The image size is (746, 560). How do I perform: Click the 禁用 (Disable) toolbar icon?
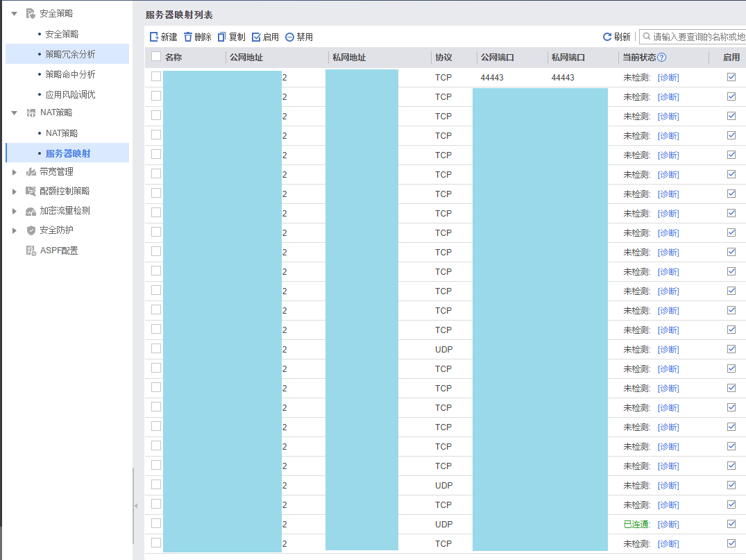pos(289,37)
